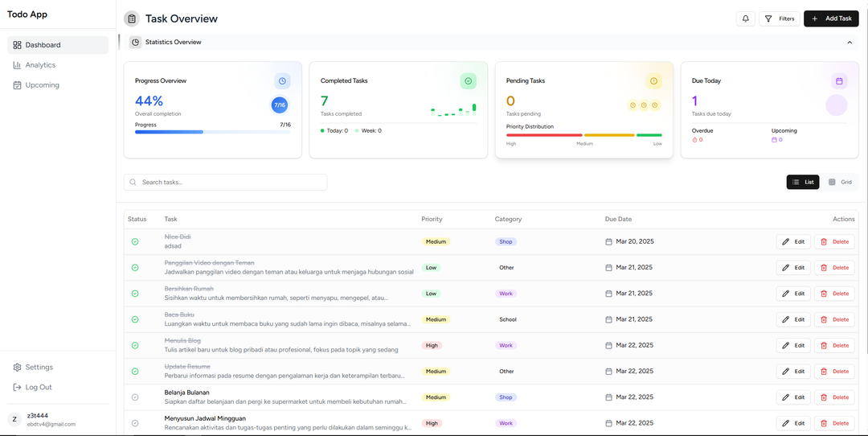
Task: Delete the Update Resume task
Action: pyautogui.click(x=834, y=371)
